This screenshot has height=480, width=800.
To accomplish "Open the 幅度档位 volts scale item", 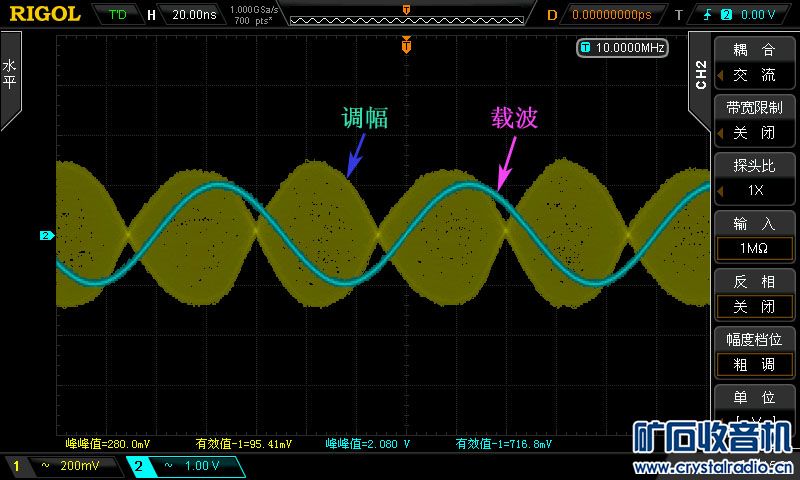I will (x=754, y=339).
